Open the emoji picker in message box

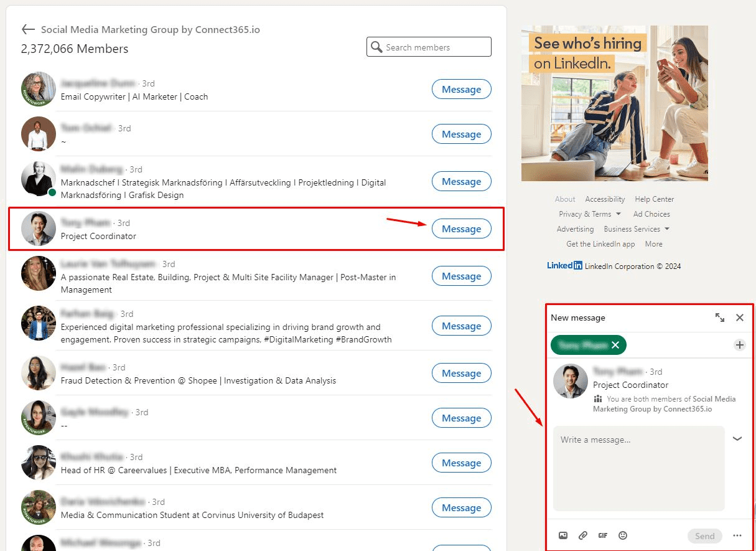pyautogui.click(x=623, y=535)
